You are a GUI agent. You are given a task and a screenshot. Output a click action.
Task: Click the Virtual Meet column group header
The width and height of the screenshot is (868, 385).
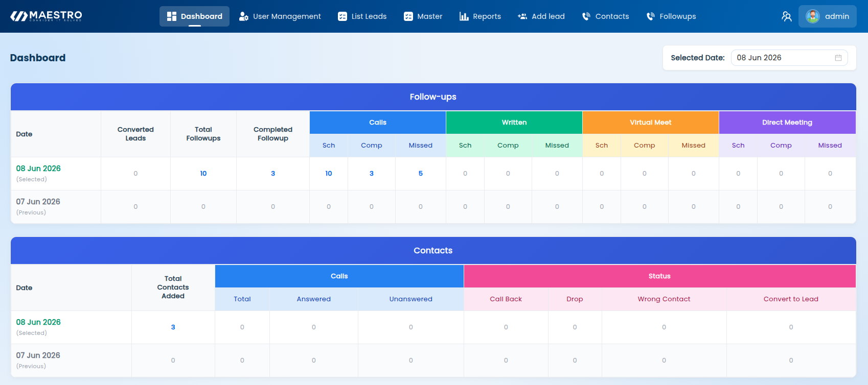pyautogui.click(x=651, y=123)
